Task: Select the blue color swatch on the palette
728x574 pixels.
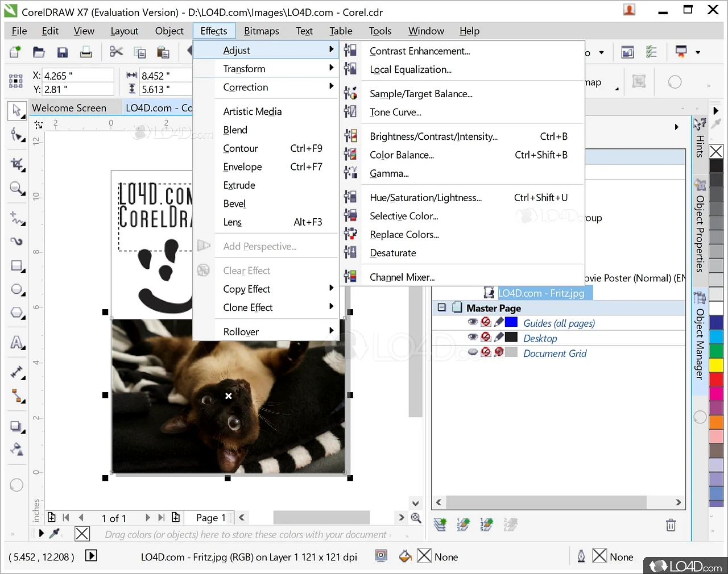Action: (x=716, y=321)
